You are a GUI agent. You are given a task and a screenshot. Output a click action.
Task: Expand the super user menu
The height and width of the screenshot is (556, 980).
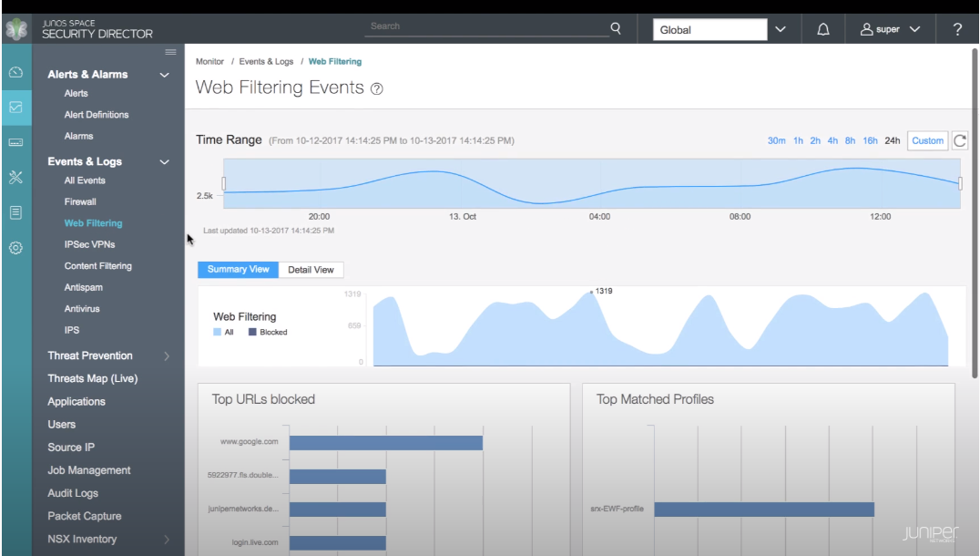(890, 30)
